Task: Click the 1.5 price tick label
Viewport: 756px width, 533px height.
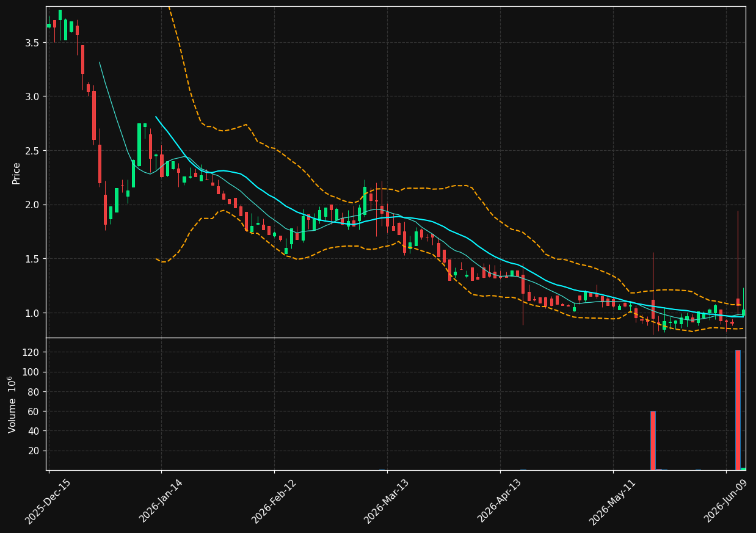Action: coord(32,259)
